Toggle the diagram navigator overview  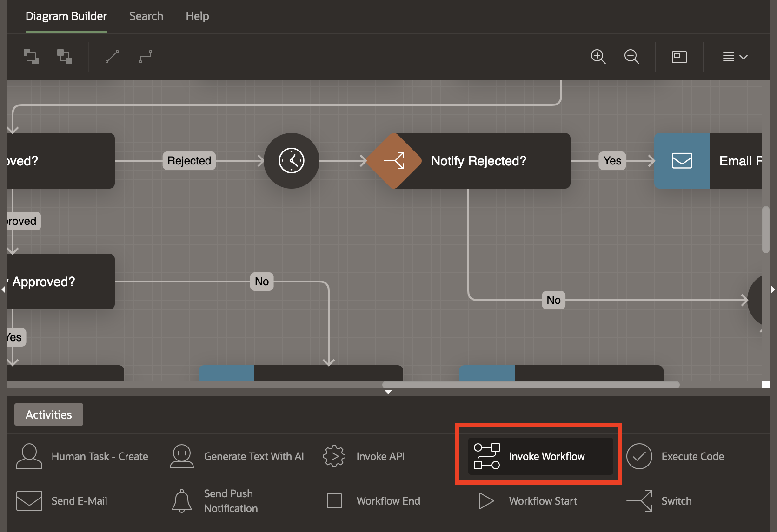coord(679,57)
